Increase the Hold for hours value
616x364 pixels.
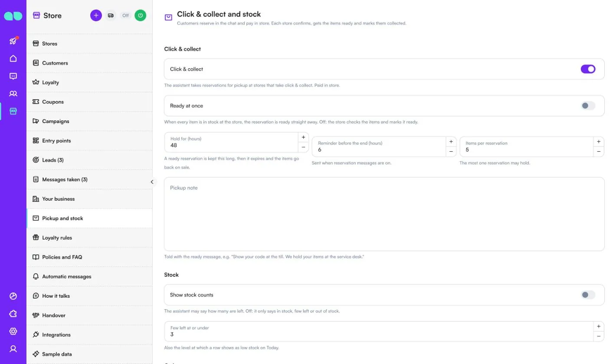click(x=303, y=137)
